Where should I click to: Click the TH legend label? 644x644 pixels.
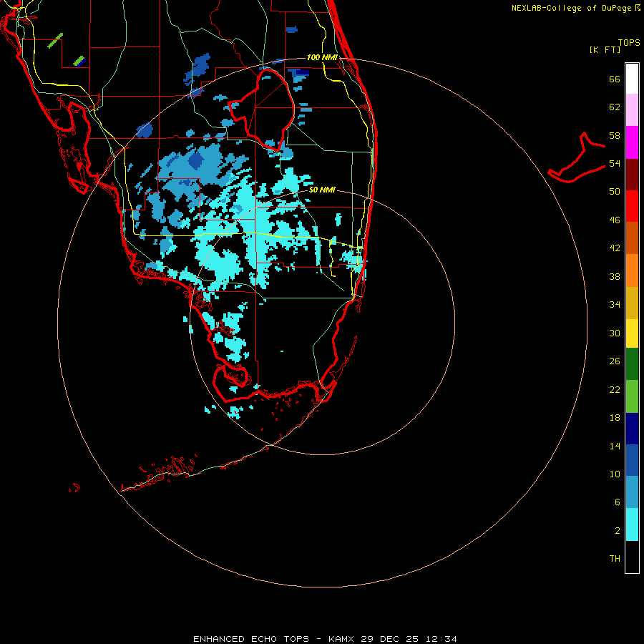click(615, 559)
